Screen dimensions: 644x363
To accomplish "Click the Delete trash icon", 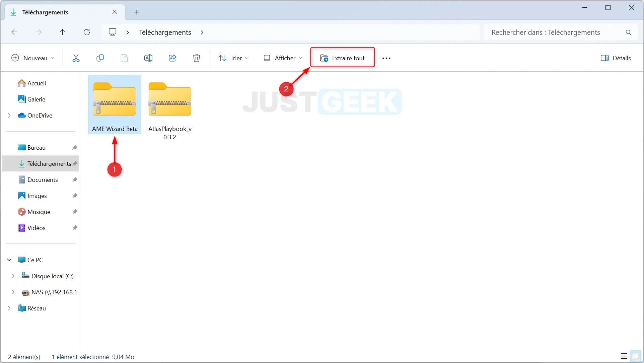I will pos(197,58).
